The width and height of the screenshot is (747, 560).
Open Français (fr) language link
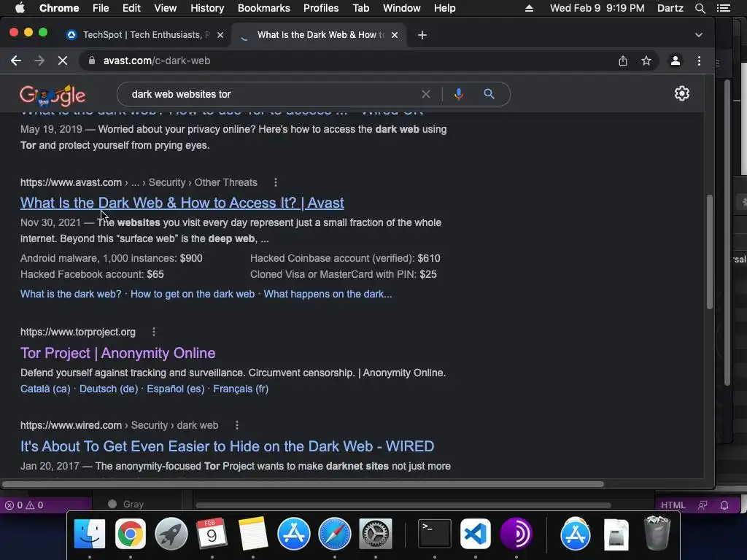[241, 389]
